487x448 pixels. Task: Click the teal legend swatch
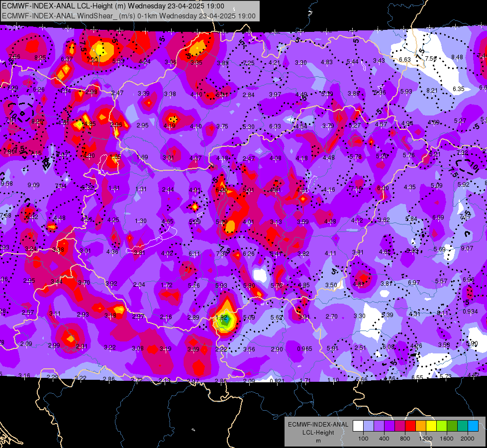463,426
